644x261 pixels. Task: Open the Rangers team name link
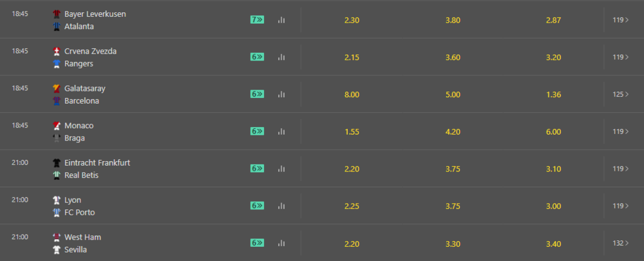[x=79, y=64]
